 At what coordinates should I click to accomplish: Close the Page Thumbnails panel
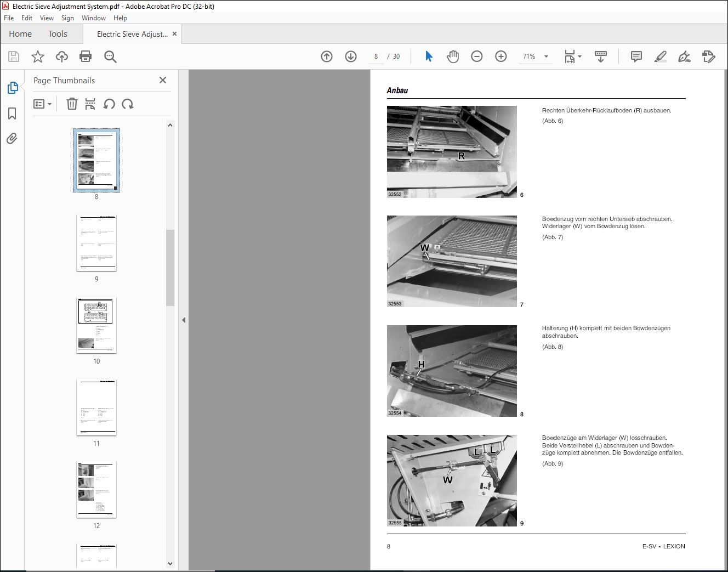[x=163, y=80]
